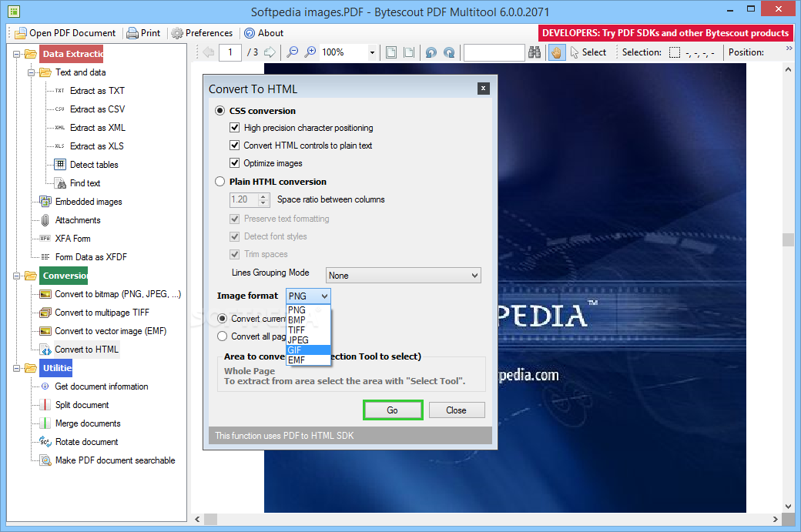Go to next page arrow

[x=270, y=52]
